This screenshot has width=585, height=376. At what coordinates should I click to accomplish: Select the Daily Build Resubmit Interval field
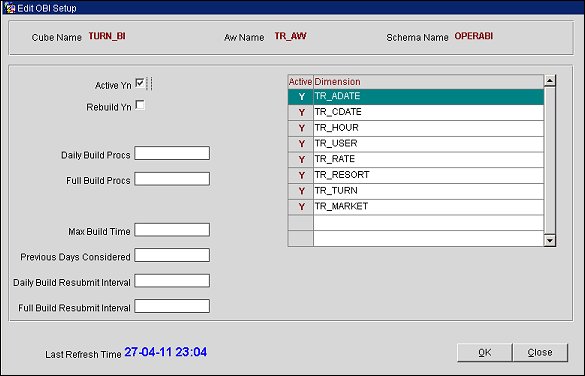tap(172, 281)
